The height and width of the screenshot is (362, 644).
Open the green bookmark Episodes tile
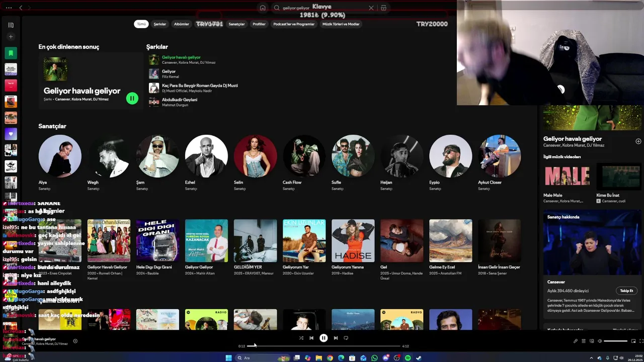pyautogui.click(x=11, y=53)
